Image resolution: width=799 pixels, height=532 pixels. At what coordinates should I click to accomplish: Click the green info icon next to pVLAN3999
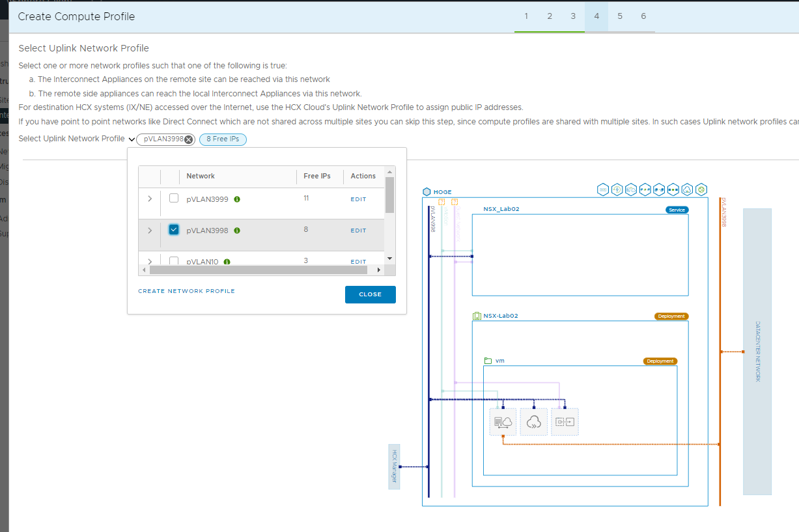coord(237,199)
